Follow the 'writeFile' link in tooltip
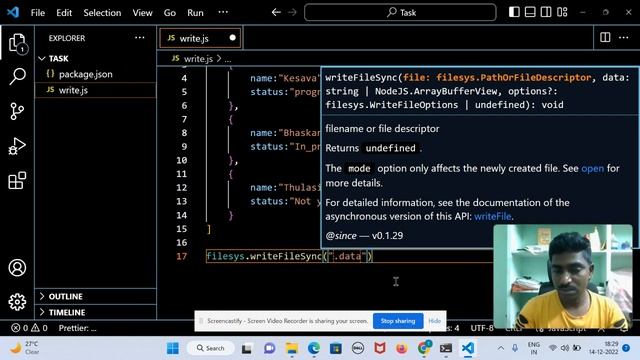Screen dimensions: 640x360 click(492, 216)
